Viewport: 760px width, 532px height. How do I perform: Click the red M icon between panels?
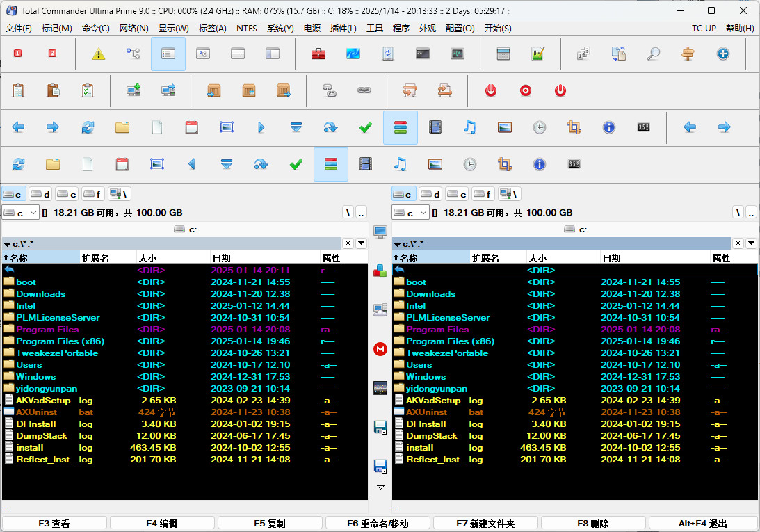pyautogui.click(x=380, y=348)
